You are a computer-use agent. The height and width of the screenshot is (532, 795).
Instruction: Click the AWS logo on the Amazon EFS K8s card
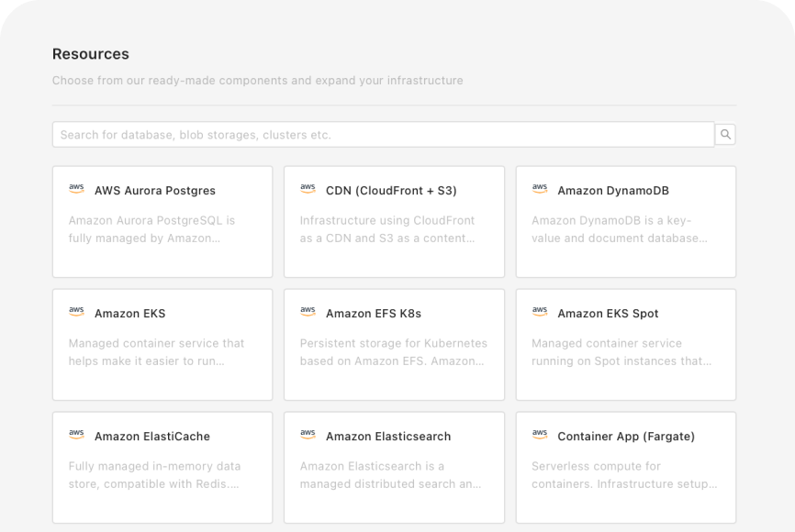308,312
